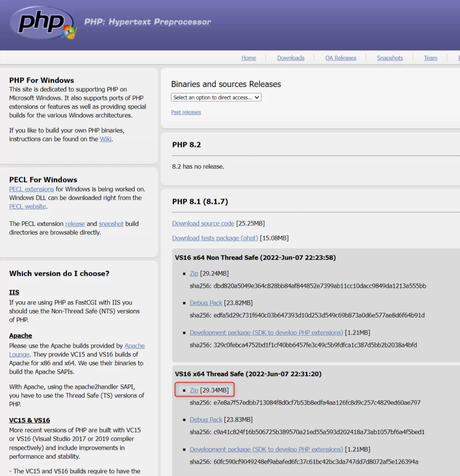Viewport: 460px width, 476px height.
Task: Download the Non Thread Safe Development package
Action: point(266,333)
